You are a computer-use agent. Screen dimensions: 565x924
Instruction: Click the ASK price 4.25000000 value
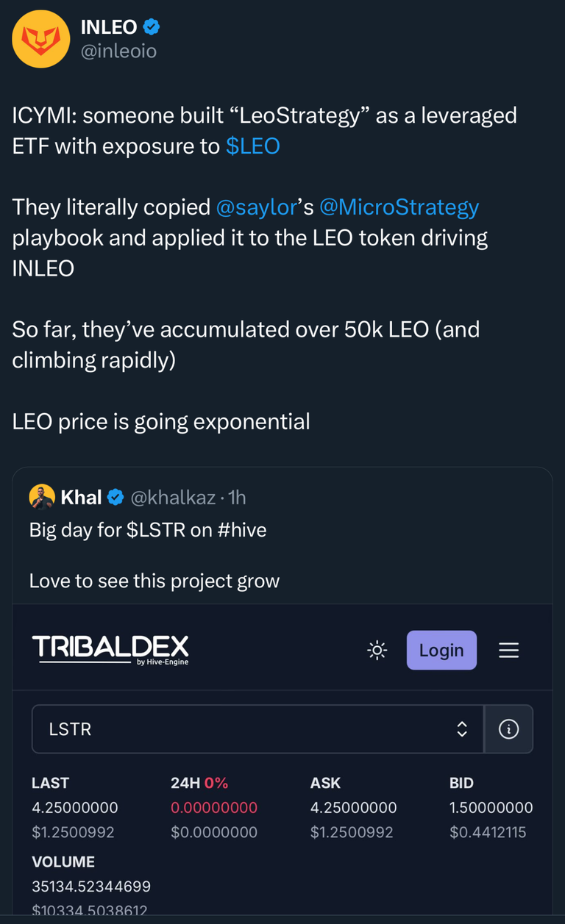[353, 808]
